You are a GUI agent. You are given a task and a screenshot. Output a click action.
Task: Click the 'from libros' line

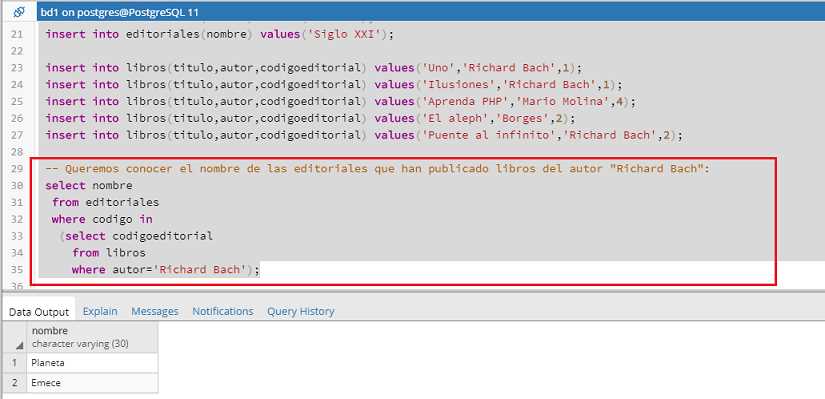(x=109, y=253)
